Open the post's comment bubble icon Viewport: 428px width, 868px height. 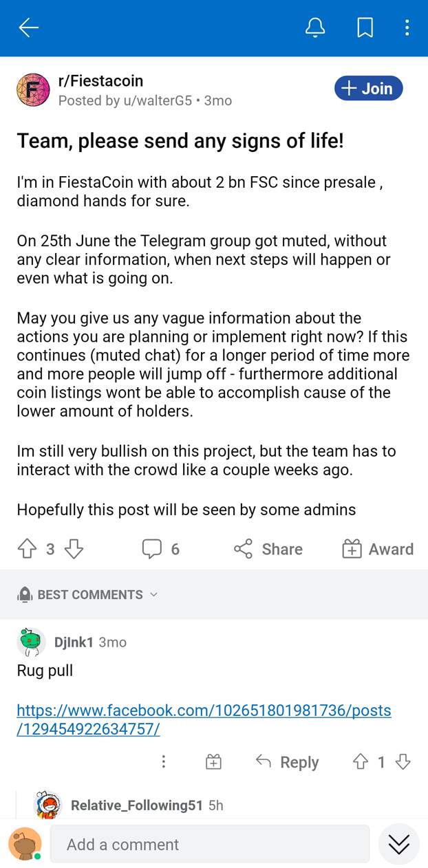[x=152, y=549]
